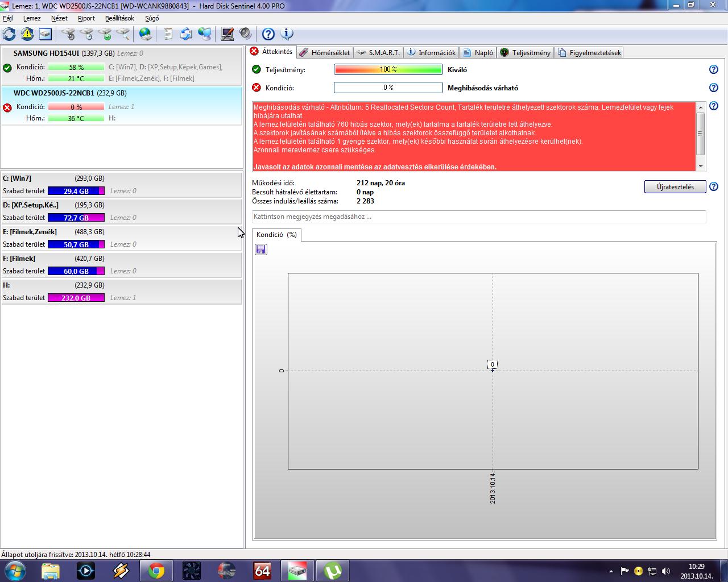Open the Riport menu
The height and width of the screenshot is (582, 728).
pos(86,18)
